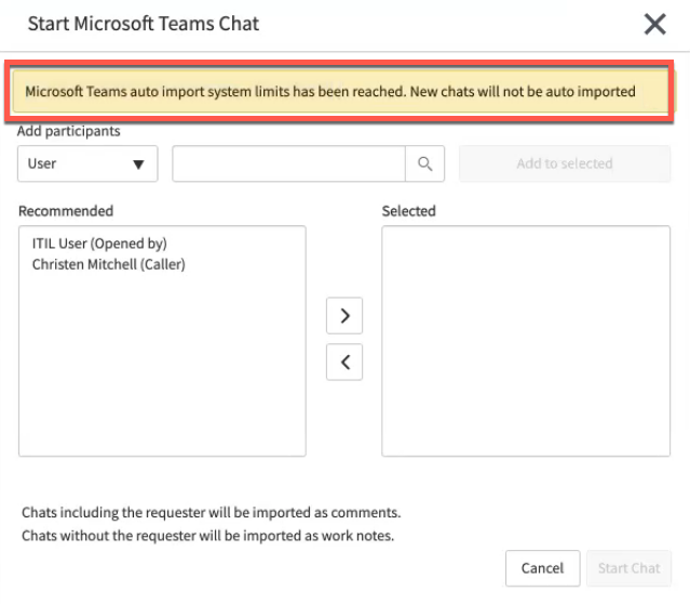
Task: Select ITIL User (Opened by) in Recommended
Action: [x=99, y=243]
